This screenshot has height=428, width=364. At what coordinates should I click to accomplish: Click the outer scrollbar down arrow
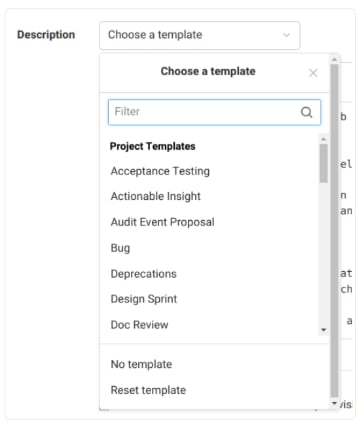(334, 403)
